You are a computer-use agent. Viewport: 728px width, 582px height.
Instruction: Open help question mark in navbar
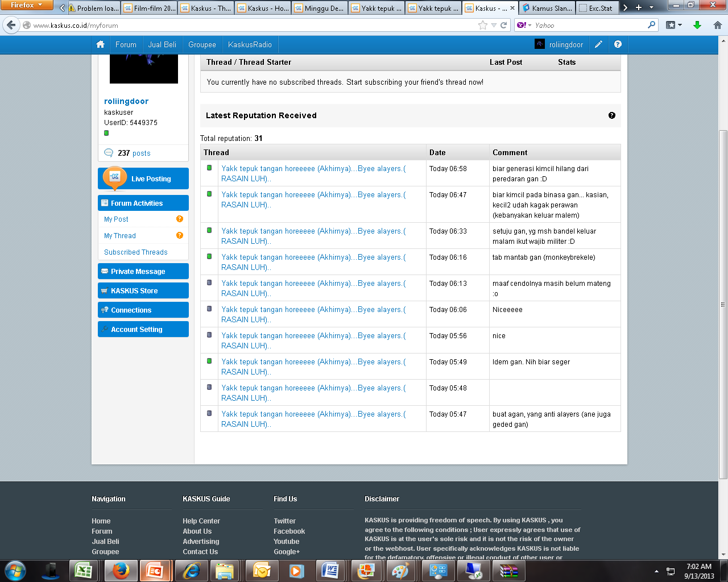click(618, 44)
